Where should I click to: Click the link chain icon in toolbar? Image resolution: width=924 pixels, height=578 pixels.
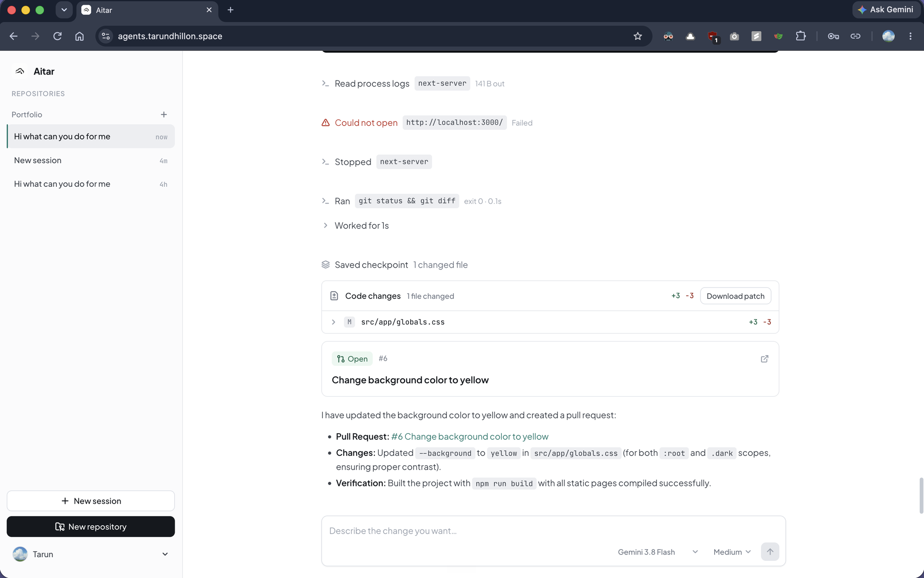[855, 36]
